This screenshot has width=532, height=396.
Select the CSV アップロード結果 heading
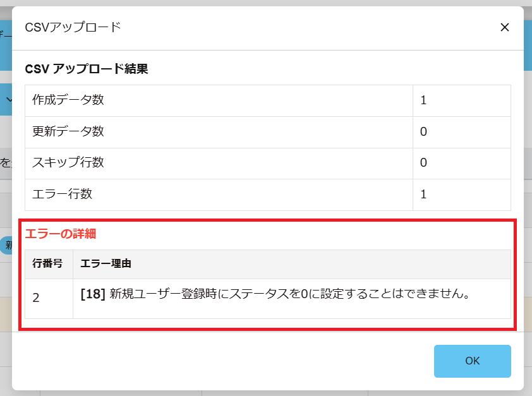point(87,69)
